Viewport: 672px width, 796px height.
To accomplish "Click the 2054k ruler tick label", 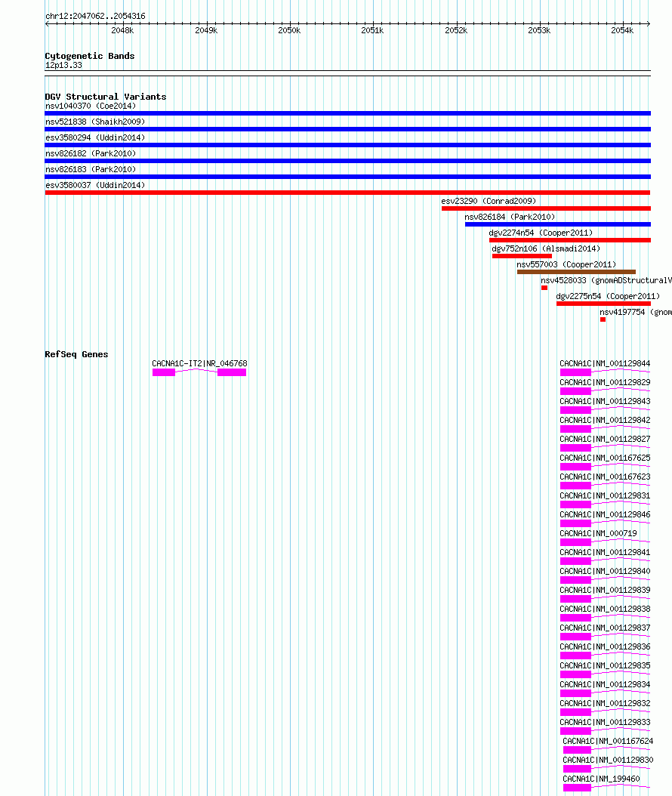I will click(622, 30).
